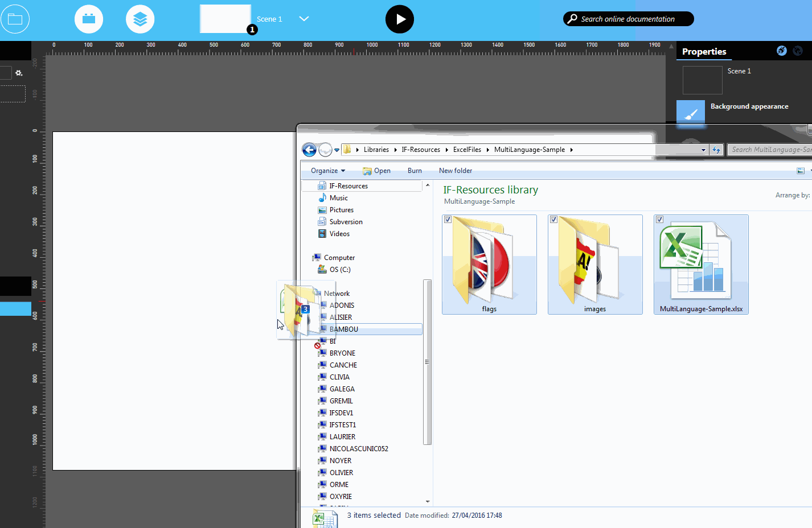
Task: Click the Background appearance brush icon
Action: click(690, 113)
